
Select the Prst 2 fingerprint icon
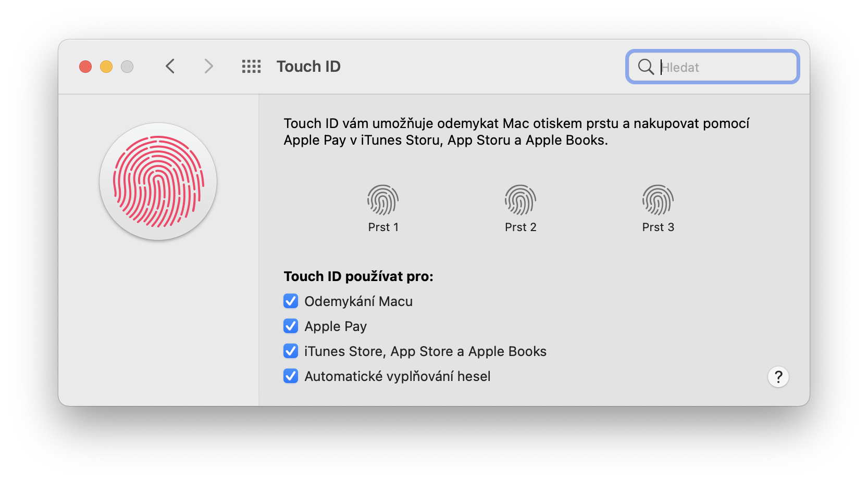[520, 200]
